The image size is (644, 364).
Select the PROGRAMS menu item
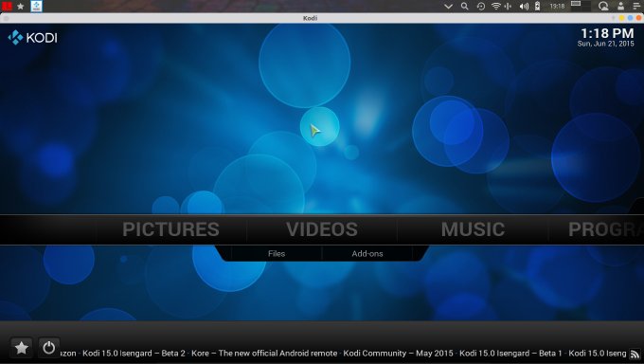606,229
